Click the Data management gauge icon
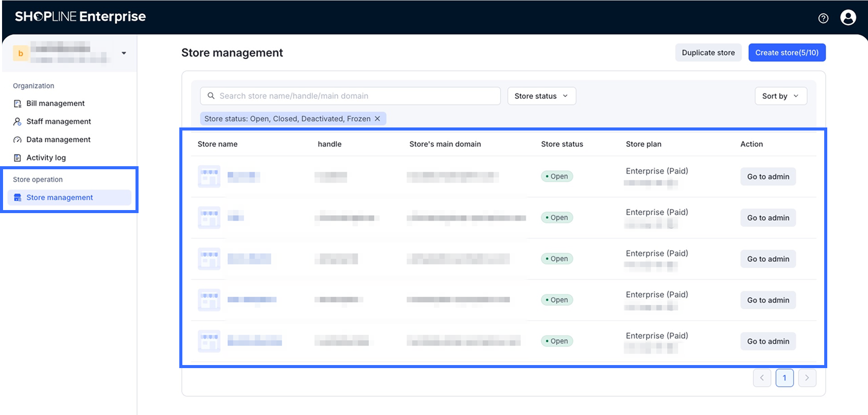The image size is (868, 415). 17,140
